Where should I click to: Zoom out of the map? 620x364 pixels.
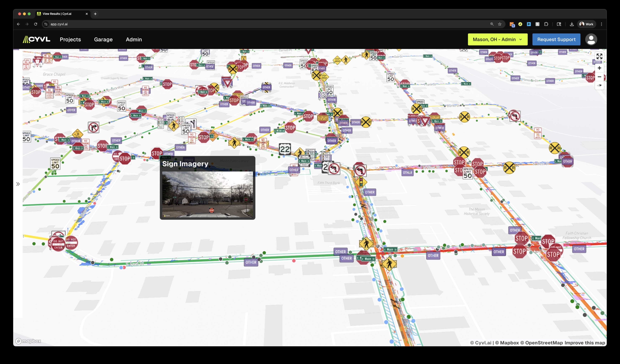(x=599, y=77)
